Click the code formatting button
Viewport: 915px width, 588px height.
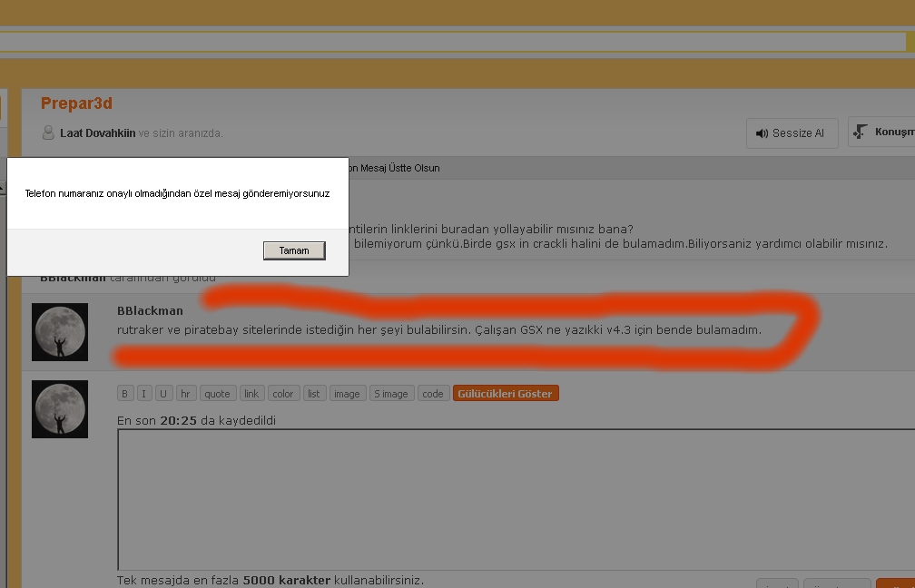(433, 394)
